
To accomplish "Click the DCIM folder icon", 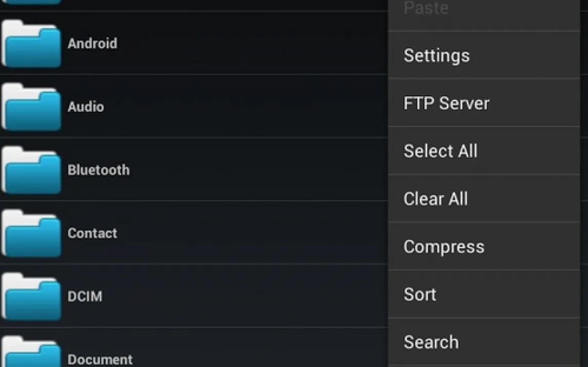I will (x=31, y=297).
